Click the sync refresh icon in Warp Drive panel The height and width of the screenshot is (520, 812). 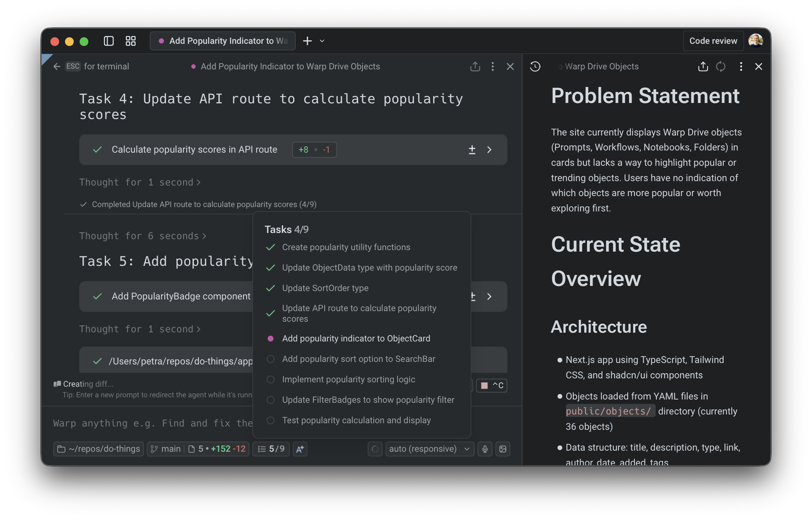tap(720, 66)
